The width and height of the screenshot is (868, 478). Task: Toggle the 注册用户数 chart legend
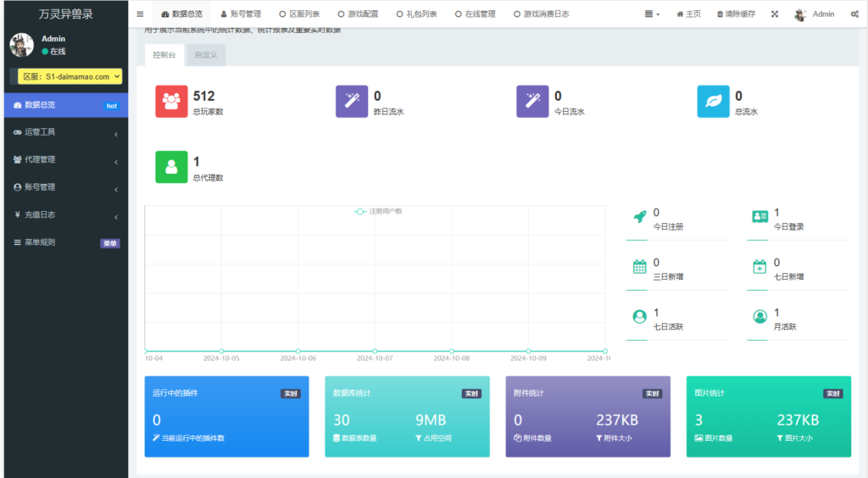(x=378, y=211)
